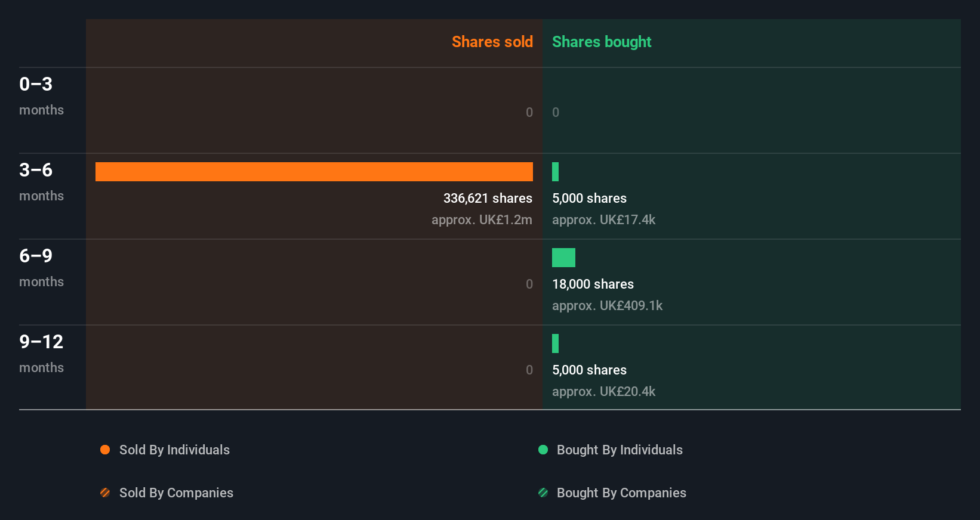Click the 'approx. UK£17.4k' value
Screen dimensions: 980x520
[x=603, y=219]
